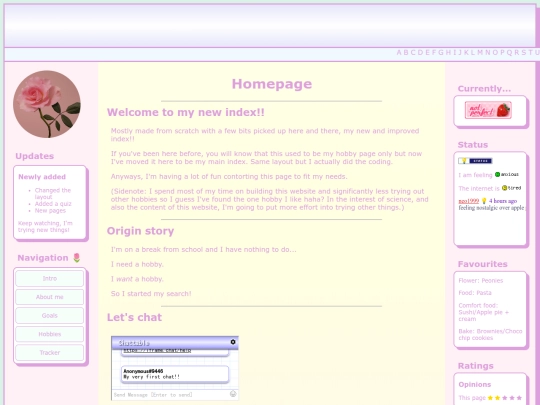Go to the About me page
This screenshot has width=540, height=405.
pyautogui.click(x=50, y=297)
